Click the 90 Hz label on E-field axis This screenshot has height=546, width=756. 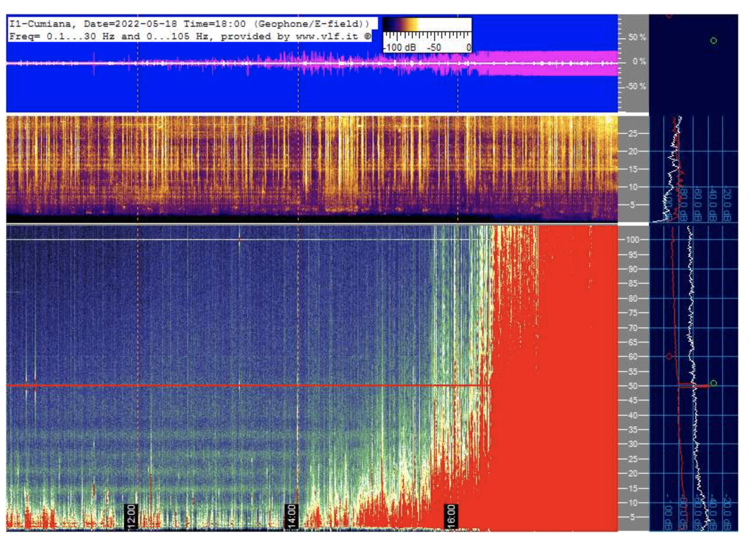coord(633,269)
